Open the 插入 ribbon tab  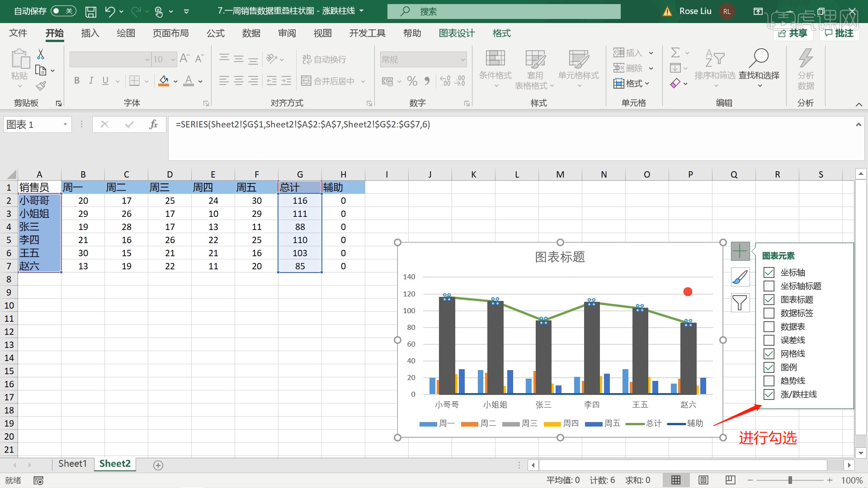pos(90,33)
